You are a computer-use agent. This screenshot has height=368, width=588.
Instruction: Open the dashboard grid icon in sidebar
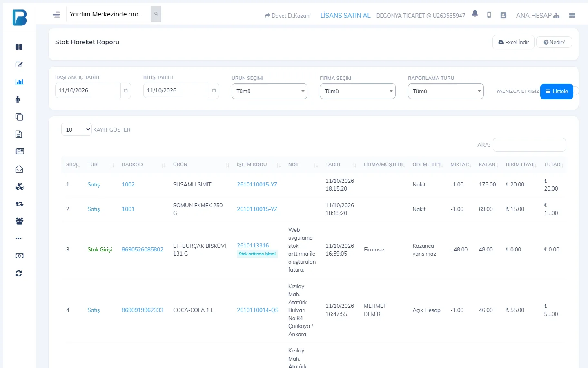coord(19,47)
